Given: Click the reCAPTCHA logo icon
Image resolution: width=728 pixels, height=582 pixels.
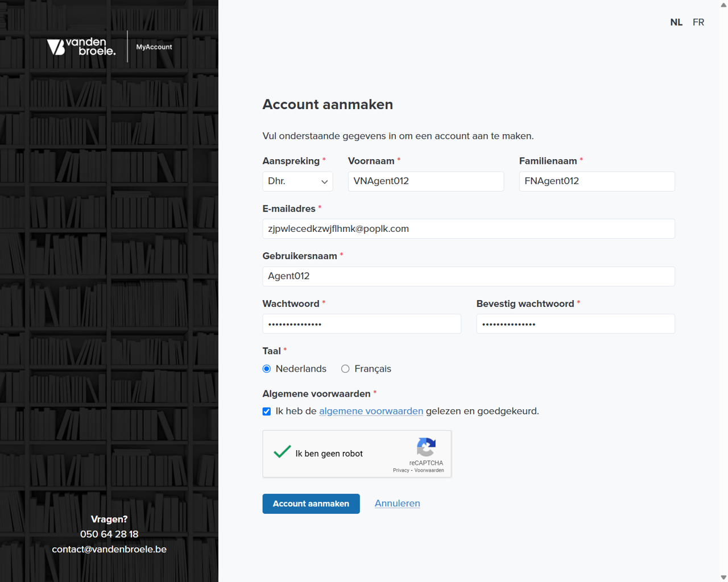Looking at the screenshot, I should [426, 447].
